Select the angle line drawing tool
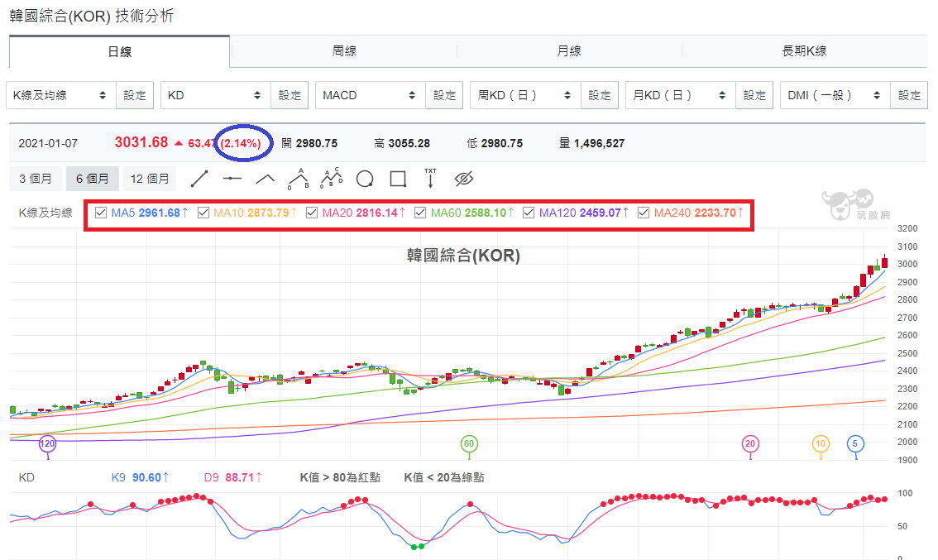Screen dimensions: 938x560 [265, 179]
